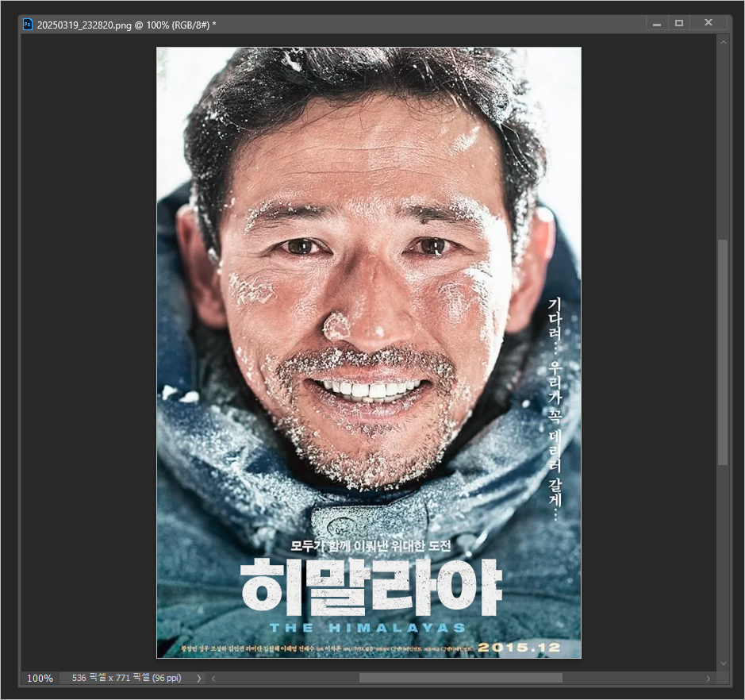Click the Photoshop document icon in title bar

(28, 25)
